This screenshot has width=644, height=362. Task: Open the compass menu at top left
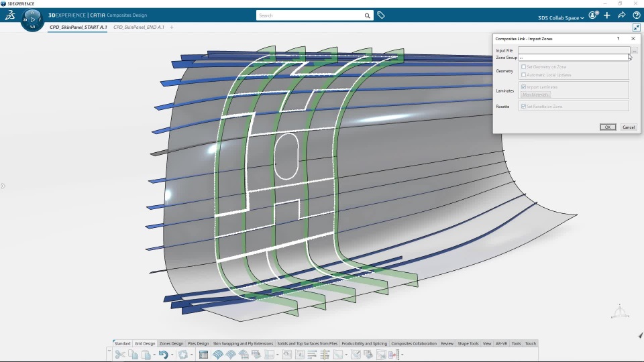click(x=32, y=19)
